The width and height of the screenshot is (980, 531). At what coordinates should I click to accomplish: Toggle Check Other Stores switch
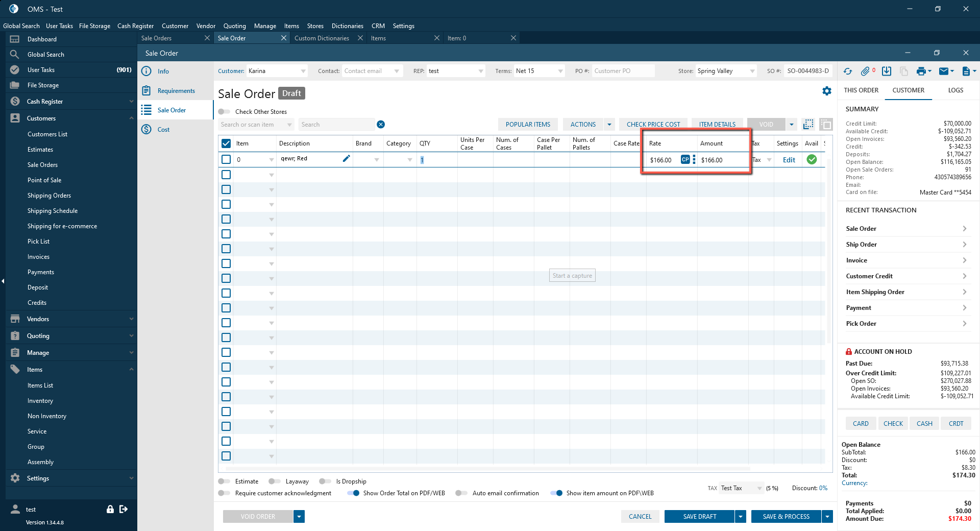pos(224,112)
